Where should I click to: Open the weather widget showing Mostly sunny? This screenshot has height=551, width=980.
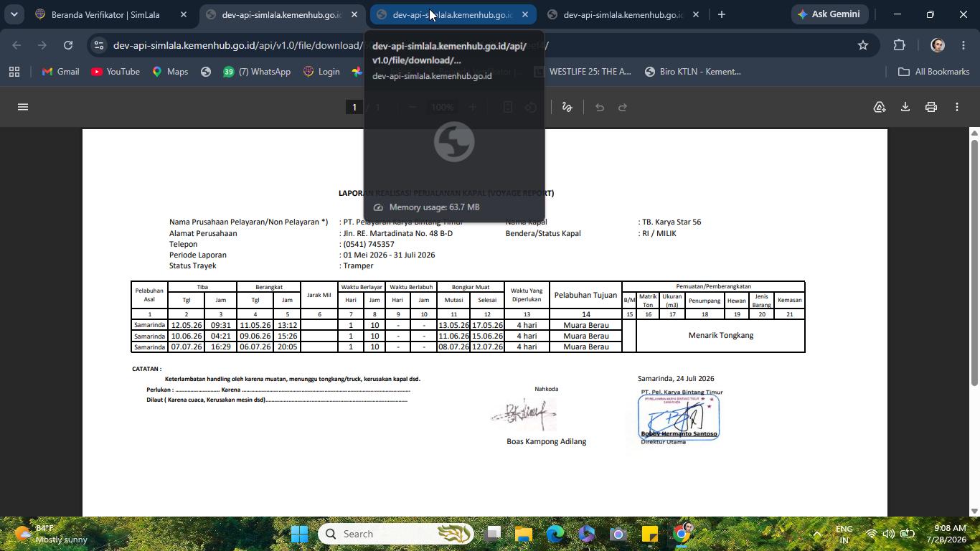50,534
